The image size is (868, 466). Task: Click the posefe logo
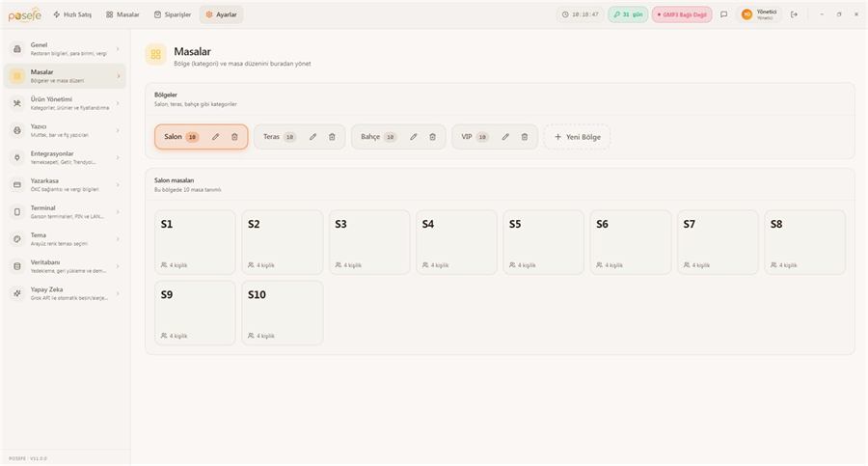pos(25,15)
